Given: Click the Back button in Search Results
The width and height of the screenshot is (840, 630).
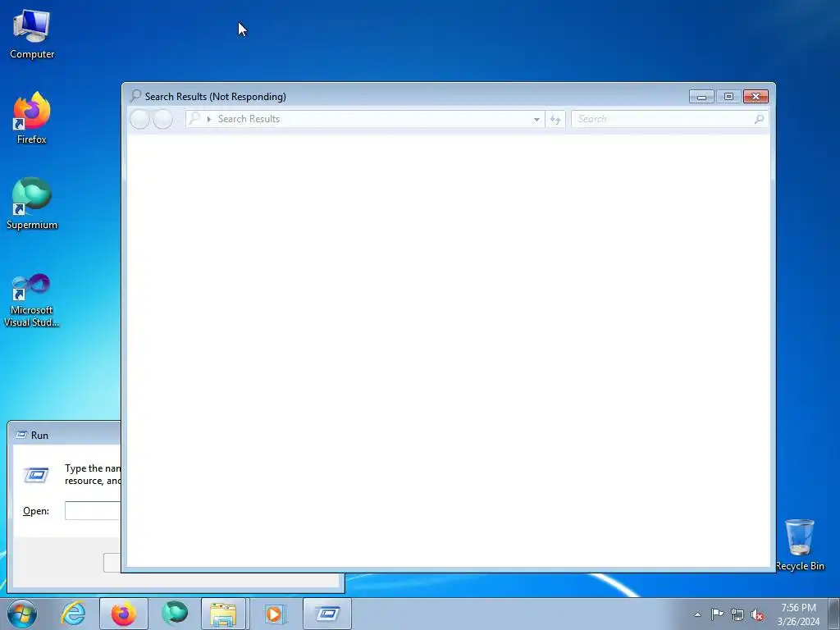Looking at the screenshot, I should point(139,119).
